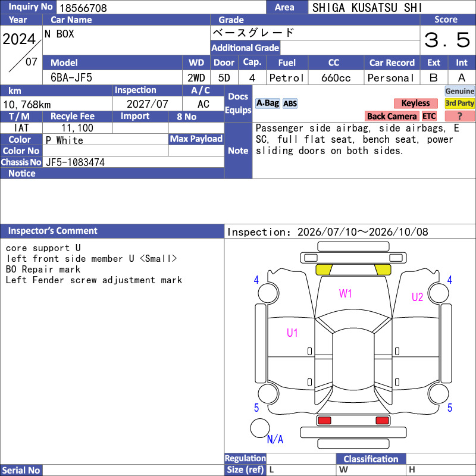Image resolution: width=476 pixels, height=476 pixels.
Task: Click comment 'BO Repair mark'
Action: click(x=43, y=269)
